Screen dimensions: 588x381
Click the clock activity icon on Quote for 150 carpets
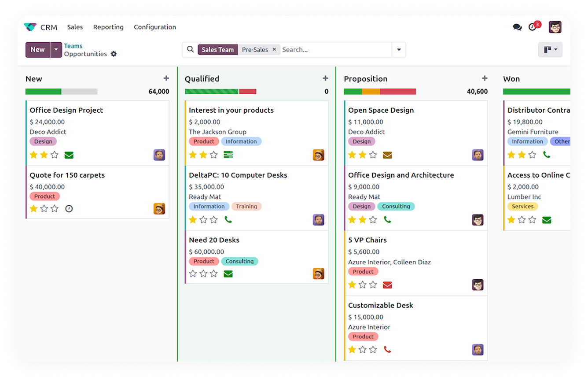[69, 209]
